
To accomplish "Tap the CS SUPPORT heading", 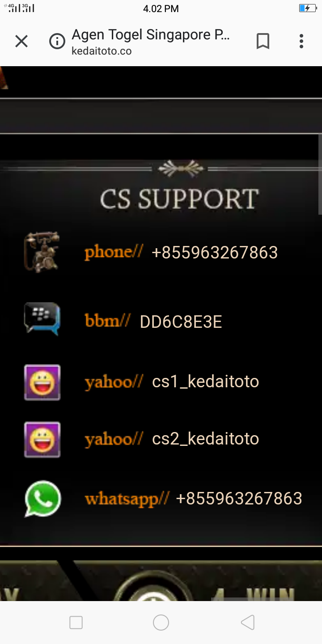I will point(179,199).
